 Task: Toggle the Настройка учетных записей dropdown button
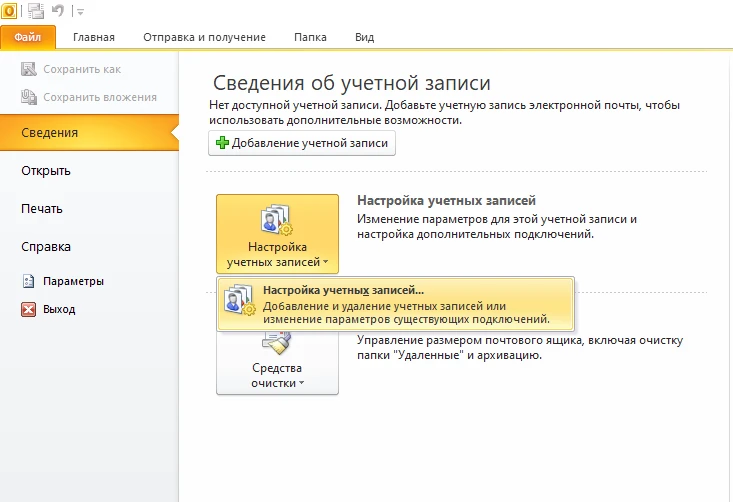(x=277, y=234)
